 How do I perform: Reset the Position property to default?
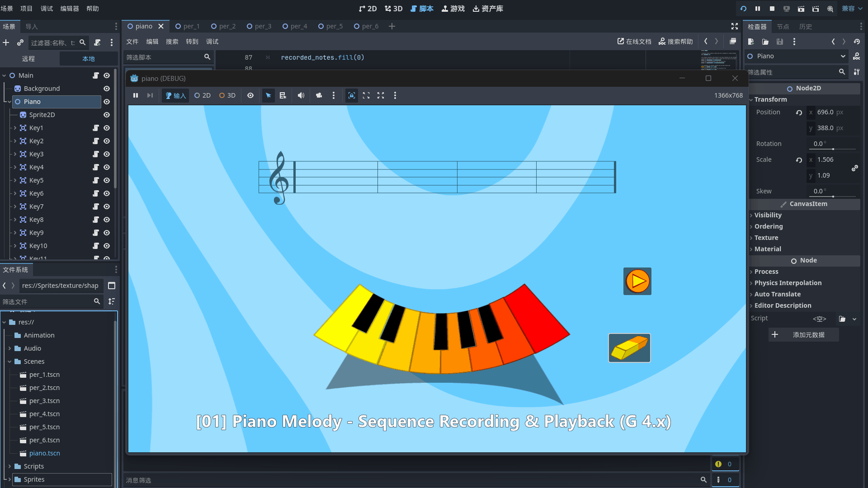click(799, 113)
